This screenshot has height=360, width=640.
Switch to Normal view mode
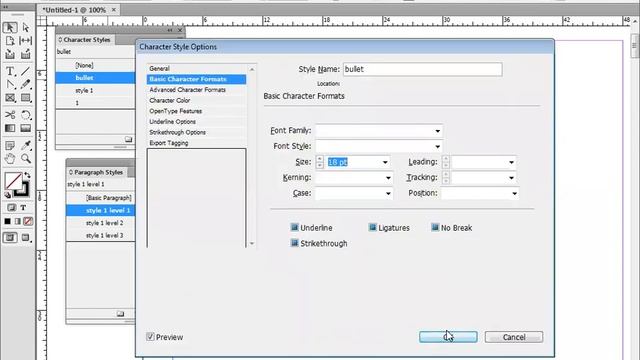(10, 237)
